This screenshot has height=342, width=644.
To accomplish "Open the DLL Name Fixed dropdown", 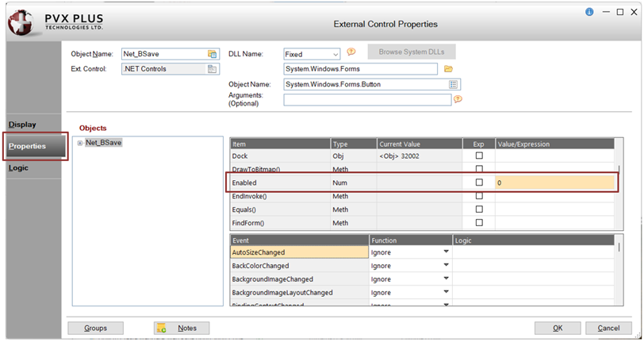I will pos(335,54).
